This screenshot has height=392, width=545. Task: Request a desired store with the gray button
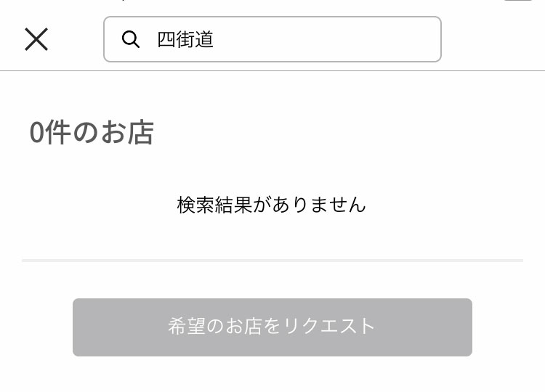tap(272, 327)
